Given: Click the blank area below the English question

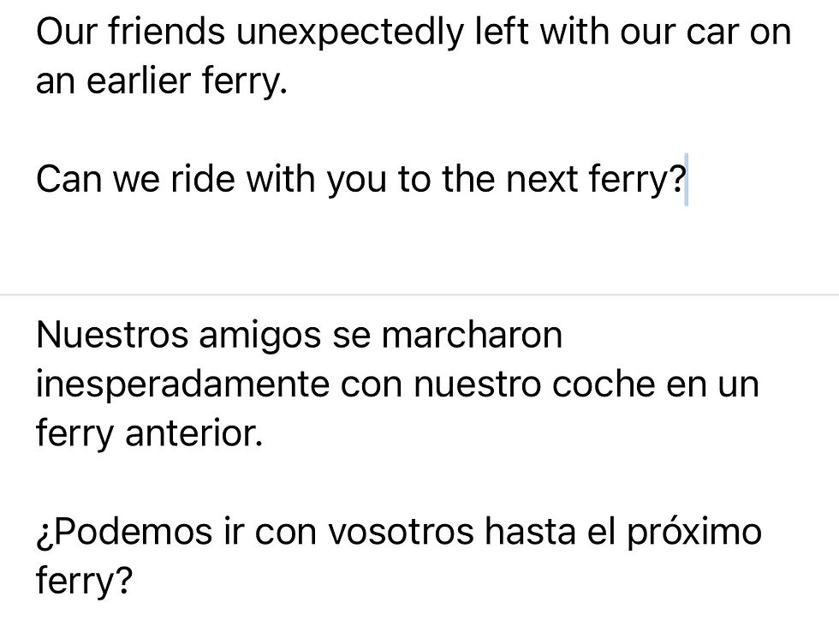Looking at the screenshot, I should pos(411,244).
